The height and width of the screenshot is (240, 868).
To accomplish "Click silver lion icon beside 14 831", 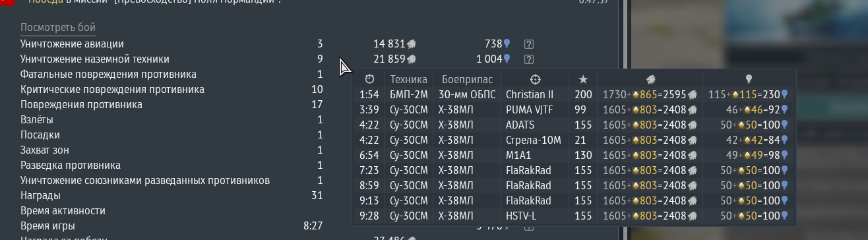I will 411,44.
